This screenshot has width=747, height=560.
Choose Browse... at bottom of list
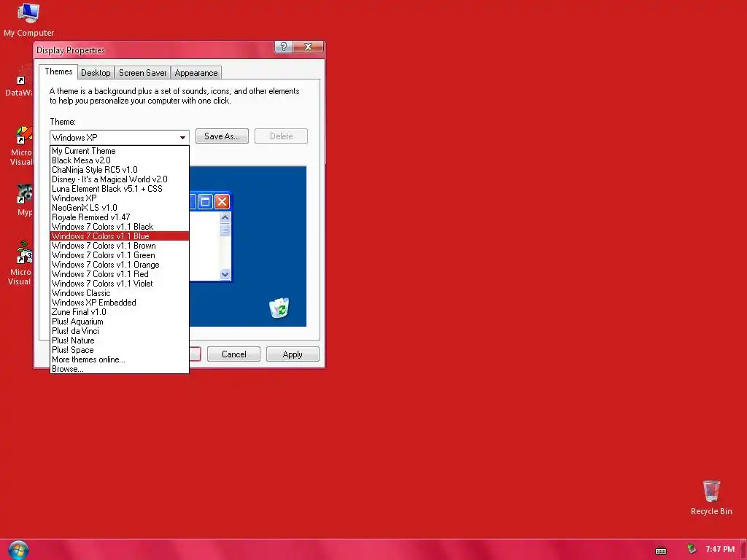point(120,369)
